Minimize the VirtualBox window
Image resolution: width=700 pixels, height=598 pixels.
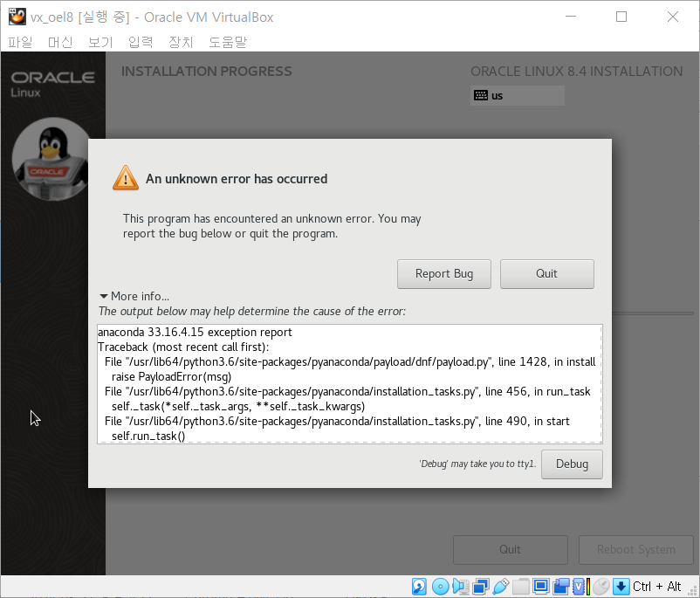571,17
